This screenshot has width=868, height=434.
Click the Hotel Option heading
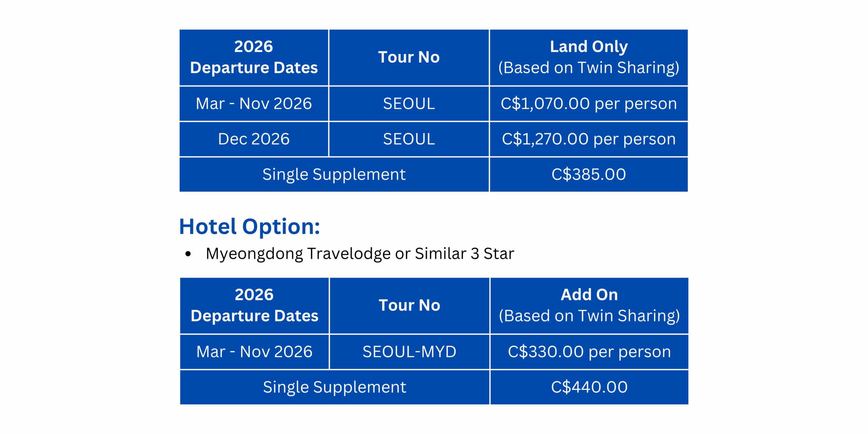click(x=249, y=226)
